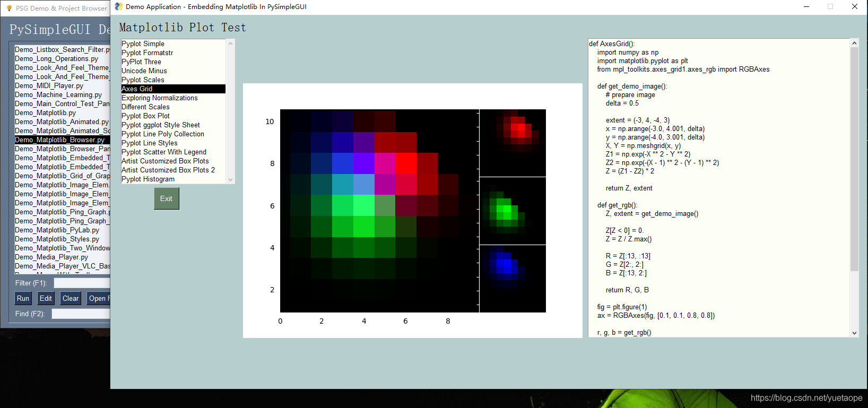Select Demo_Matplotlib.py in PSG Browser list

(x=62, y=112)
